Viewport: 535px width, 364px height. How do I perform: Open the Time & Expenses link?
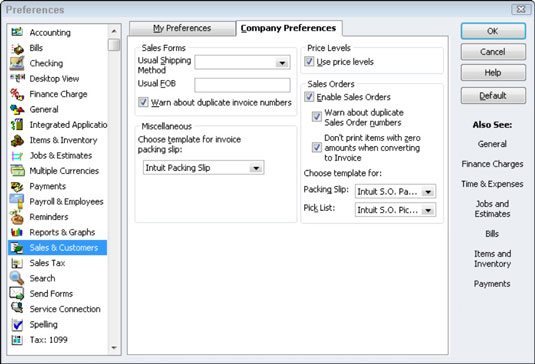(492, 184)
